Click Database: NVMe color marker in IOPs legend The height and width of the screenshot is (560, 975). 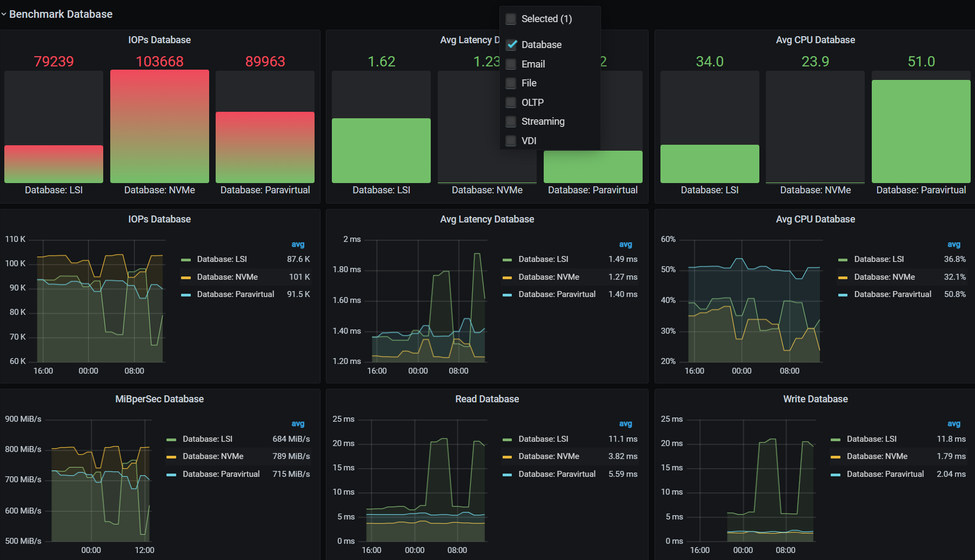pos(186,277)
